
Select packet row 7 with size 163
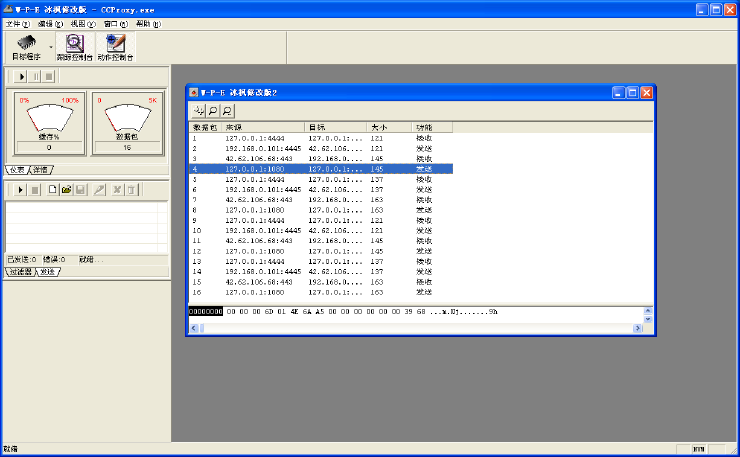coord(321,200)
